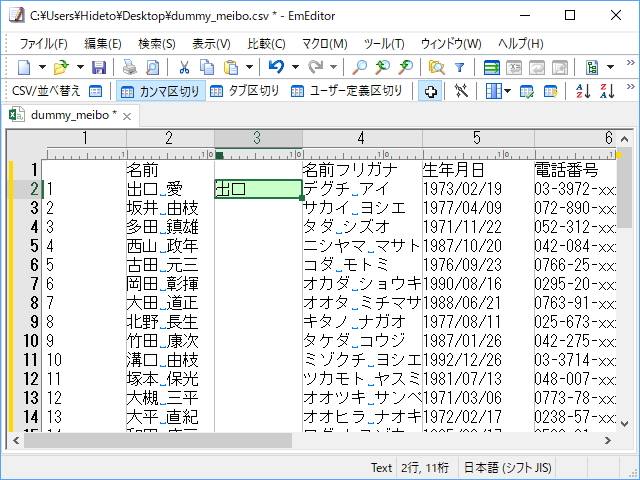
Task: Toggle カンマ区切り comma-separated mode
Action: [x=161, y=91]
